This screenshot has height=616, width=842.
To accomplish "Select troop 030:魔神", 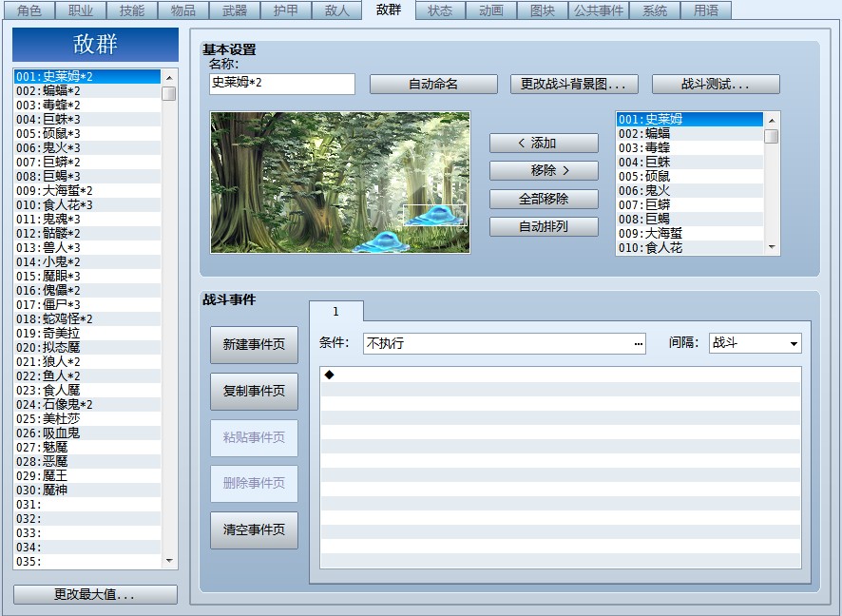I will click(87, 490).
